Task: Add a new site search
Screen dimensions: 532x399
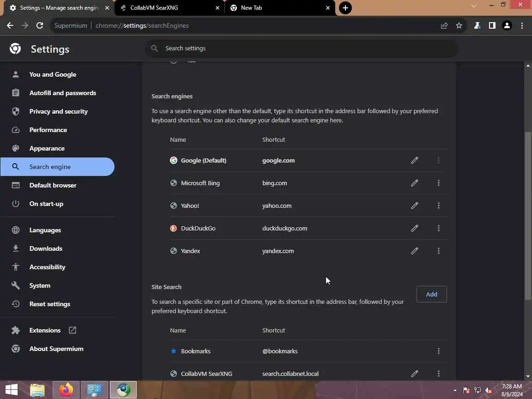Action: tap(432, 294)
